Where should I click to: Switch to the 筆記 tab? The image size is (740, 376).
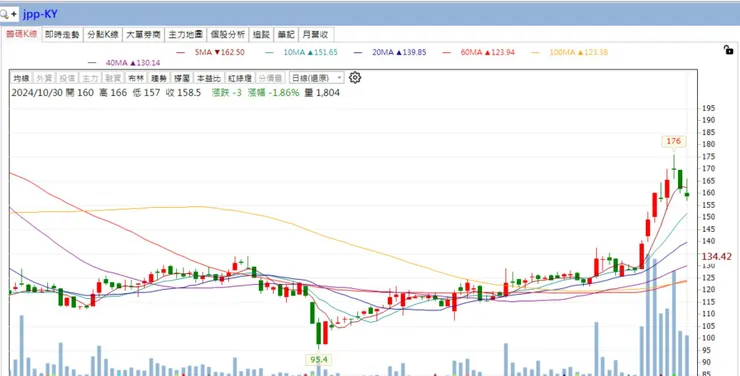click(x=286, y=34)
